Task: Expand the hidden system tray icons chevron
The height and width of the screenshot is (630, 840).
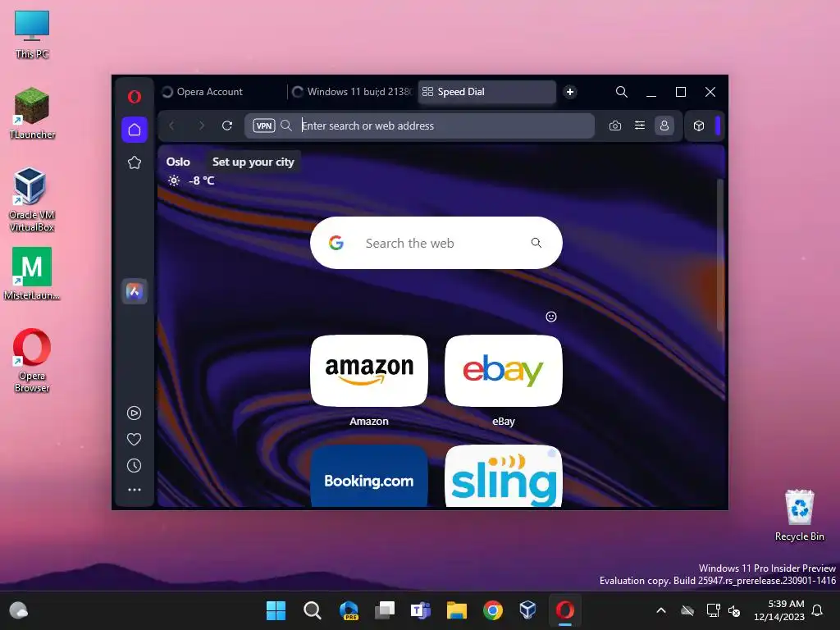Action: (661, 610)
